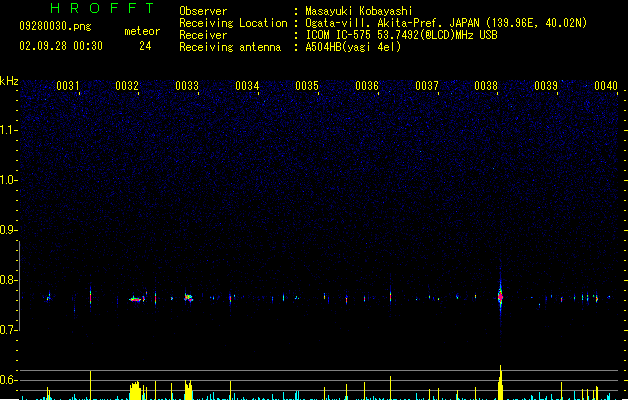Select the filename 09280030.png
The width and height of the screenshot is (629, 400).
coord(55,26)
